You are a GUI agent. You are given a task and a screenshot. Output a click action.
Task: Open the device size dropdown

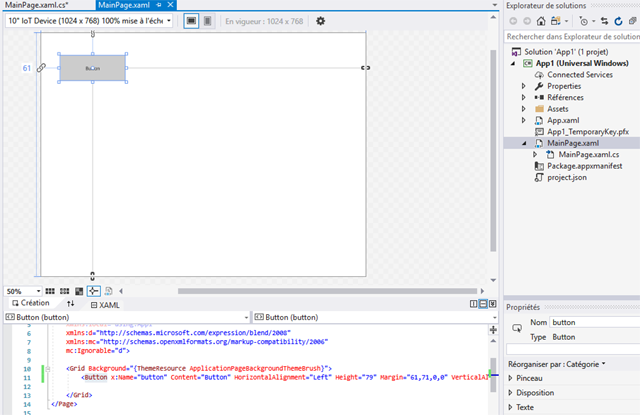pyautogui.click(x=89, y=21)
